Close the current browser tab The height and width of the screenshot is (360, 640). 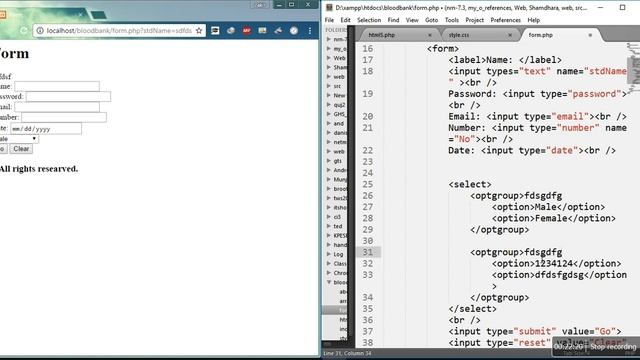coord(80,14)
